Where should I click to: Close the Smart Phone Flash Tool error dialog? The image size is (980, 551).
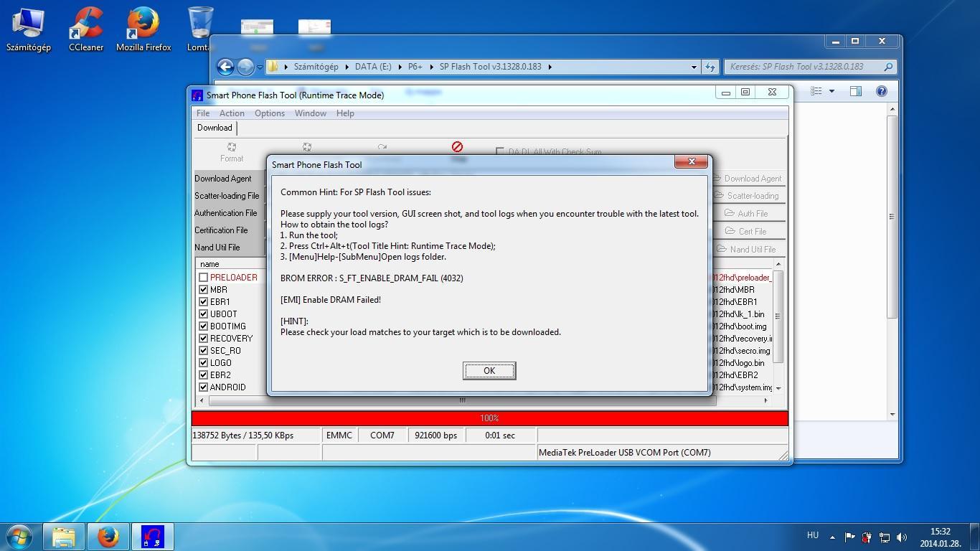(692, 162)
